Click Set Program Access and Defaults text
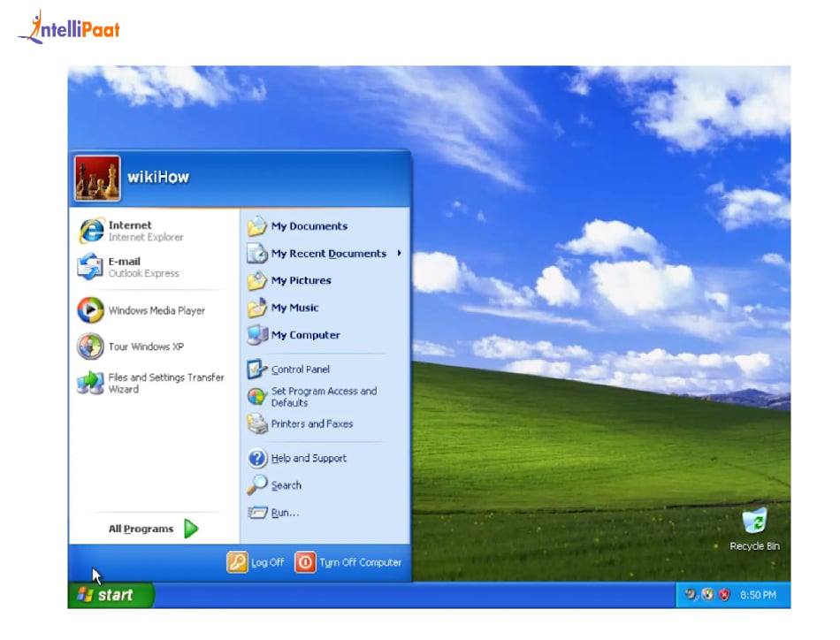This screenshot has width=840, height=640. pyautogui.click(x=324, y=397)
